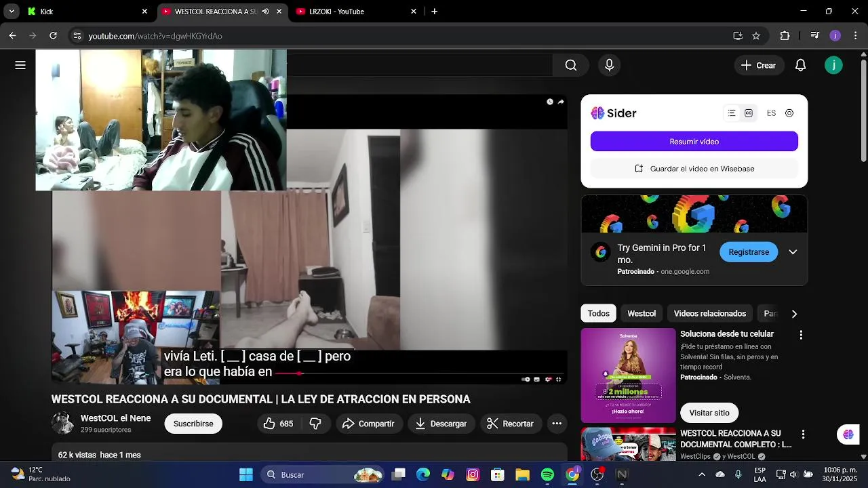868x488 pixels.
Task: Click the share arrow in the player
Action: pyautogui.click(x=561, y=102)
